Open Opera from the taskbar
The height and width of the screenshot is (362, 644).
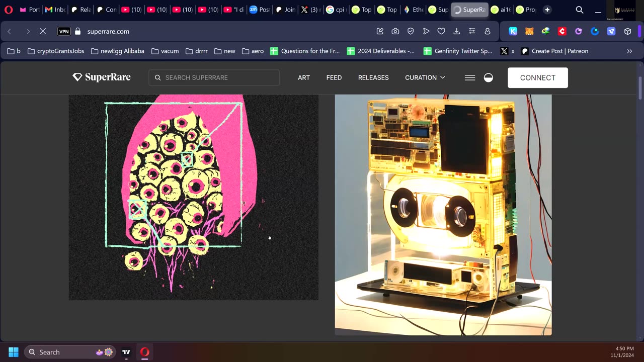tap(145, 352)
